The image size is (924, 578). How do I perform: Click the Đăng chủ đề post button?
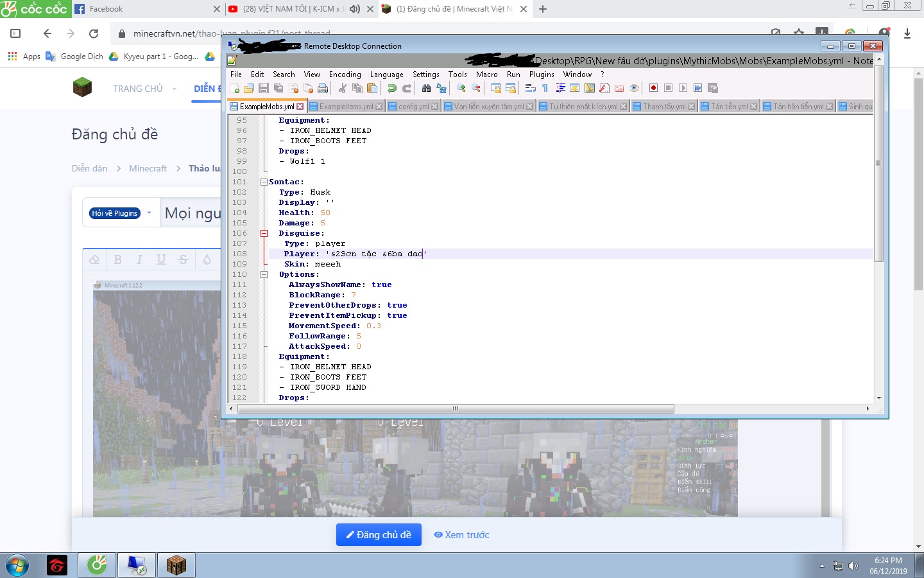tap(379, 534)
